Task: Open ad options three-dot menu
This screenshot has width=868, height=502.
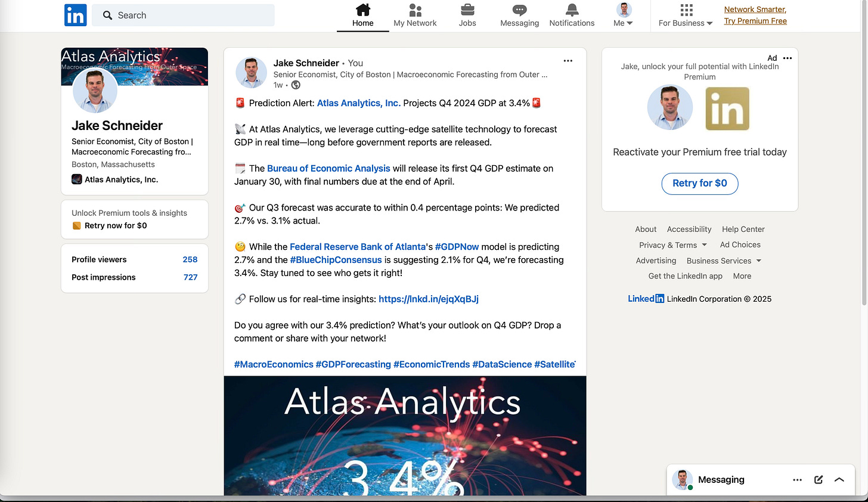Action: click(788, 58)
